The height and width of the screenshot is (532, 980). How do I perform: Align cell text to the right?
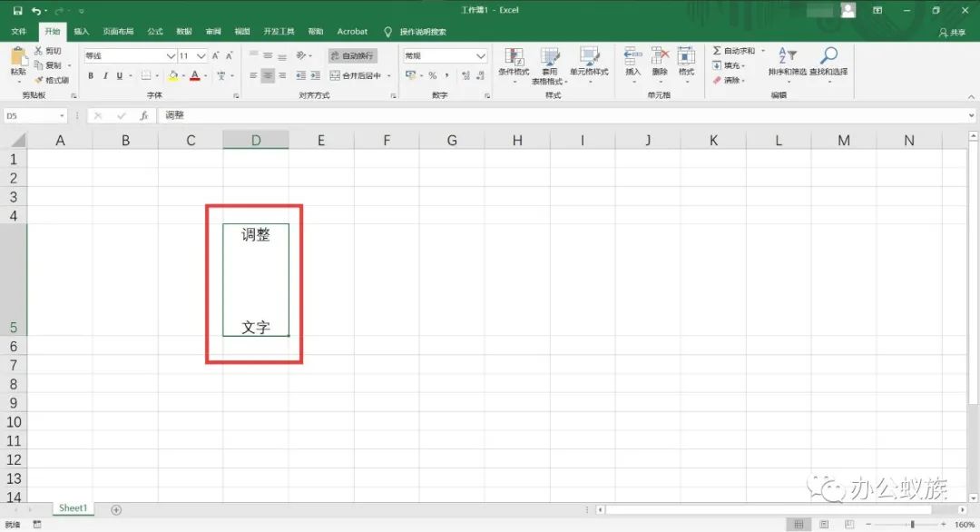pyautogui.click(x=282, y=75)
